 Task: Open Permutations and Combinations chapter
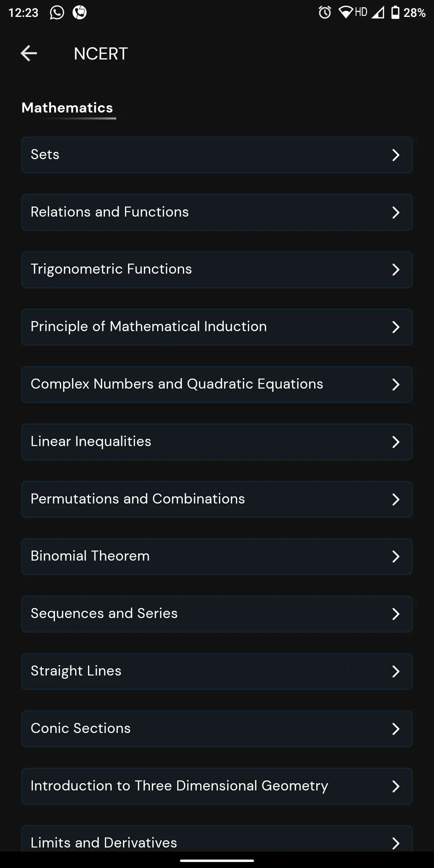[217, 499]
